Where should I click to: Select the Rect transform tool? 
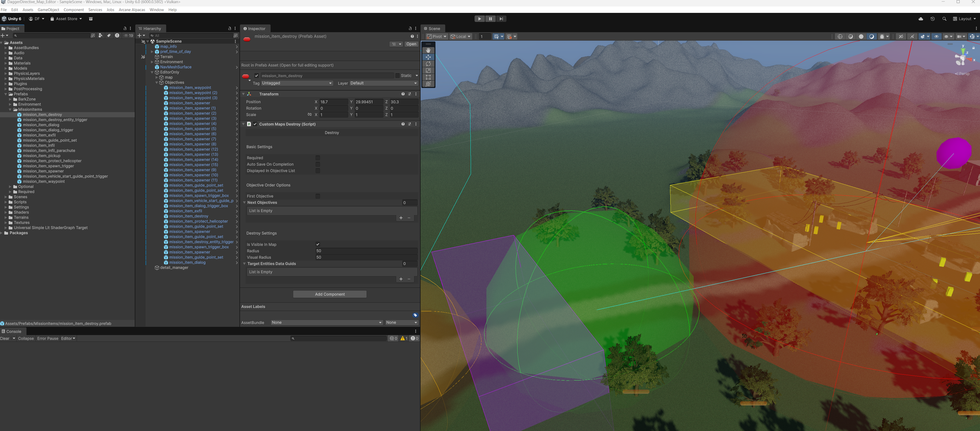pos(428,77)
